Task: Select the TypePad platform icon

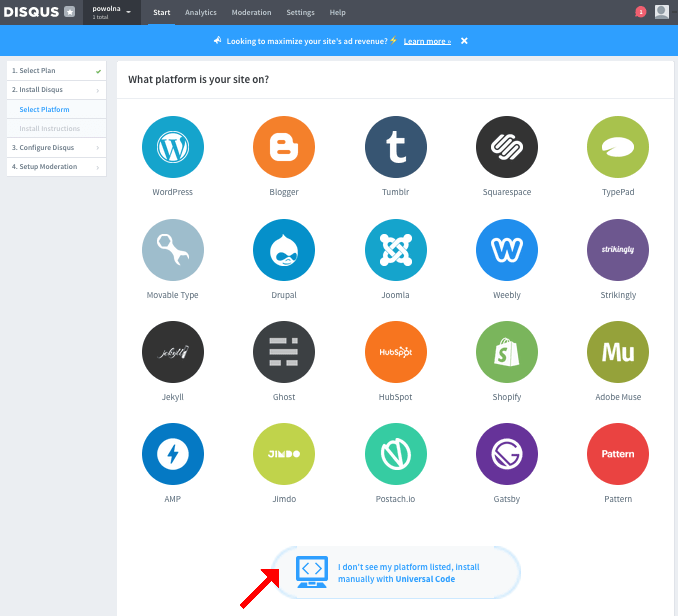Action: pyautogui.click(x=618, y=147)
